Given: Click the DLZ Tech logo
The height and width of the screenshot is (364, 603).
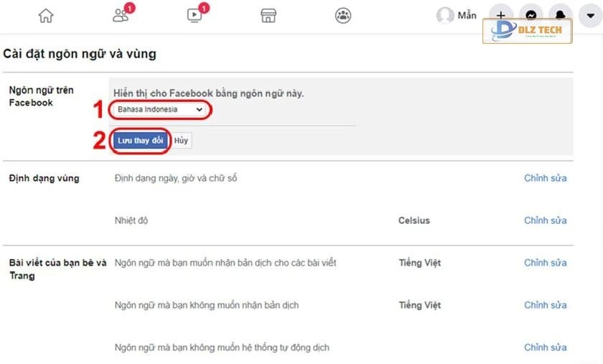Looking at the screenshot, I should point(528,31).
